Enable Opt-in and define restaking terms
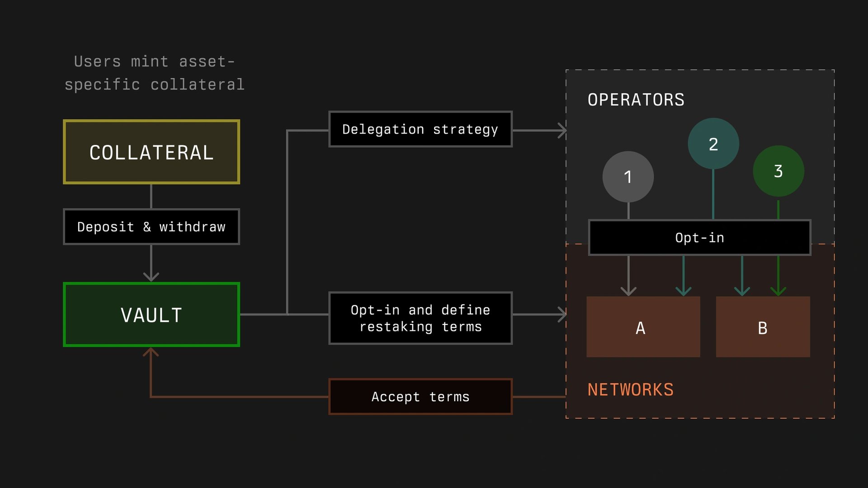 (x=420, y=318)
